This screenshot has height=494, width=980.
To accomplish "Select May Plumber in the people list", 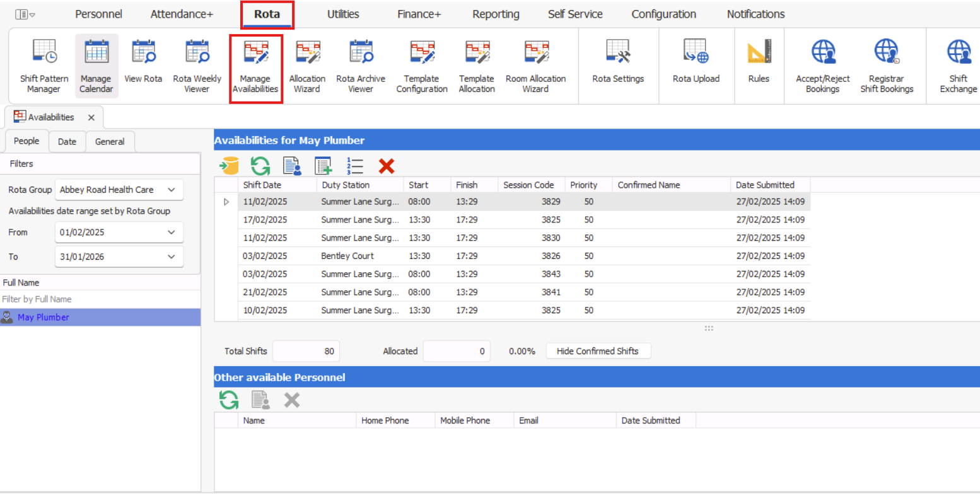I will pos(44,318).
